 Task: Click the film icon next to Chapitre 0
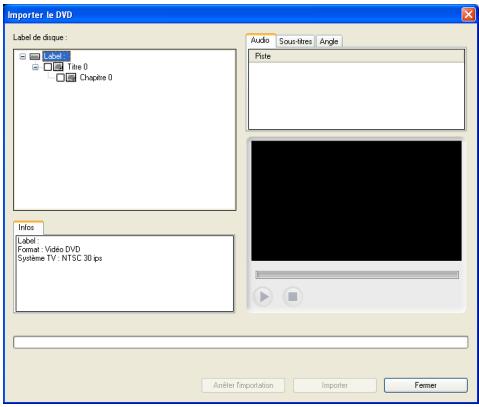pos(71,78)
